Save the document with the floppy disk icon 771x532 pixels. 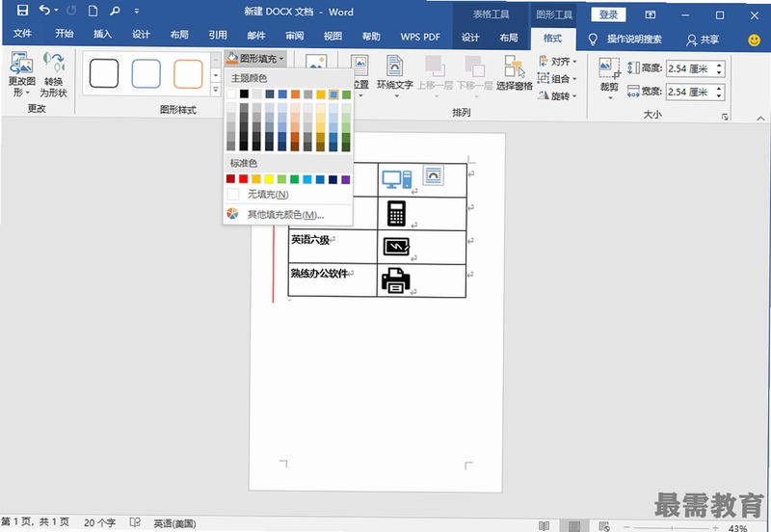point(22,11)
